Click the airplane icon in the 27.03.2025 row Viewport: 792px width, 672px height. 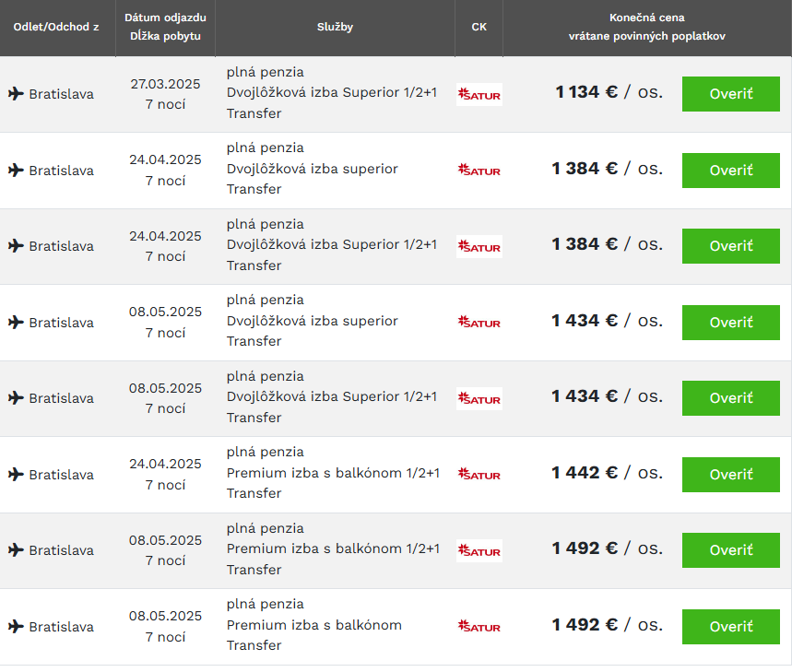coord(16,93)
